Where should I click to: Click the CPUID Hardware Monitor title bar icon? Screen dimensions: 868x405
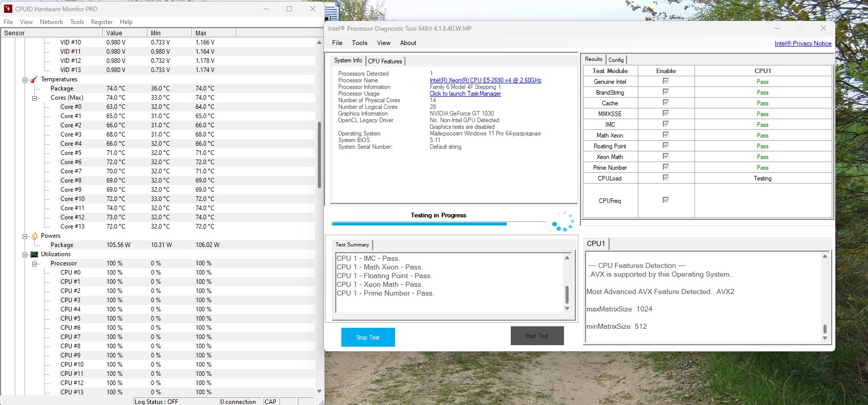(x=8, y=9)
